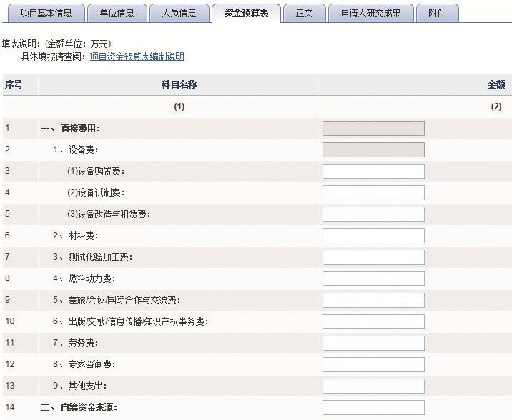Screen dimensions: 512x420
Task: Click the 设备购置费 amount field
Action: click(x=373, y=172)
